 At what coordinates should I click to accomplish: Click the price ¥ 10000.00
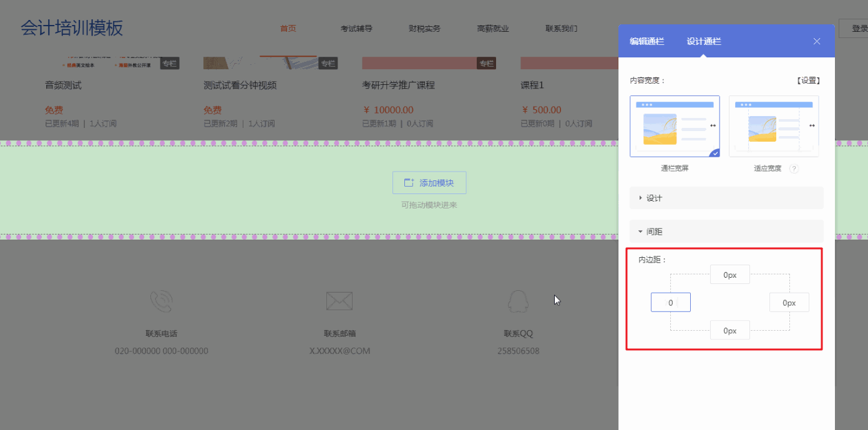(388, 110)
